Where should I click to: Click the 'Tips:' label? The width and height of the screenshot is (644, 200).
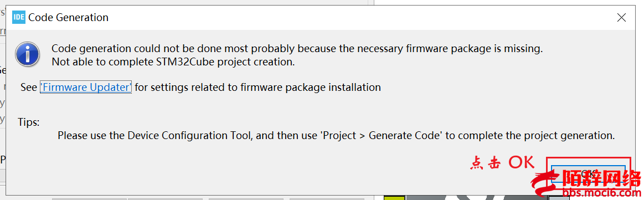point(29,122)
